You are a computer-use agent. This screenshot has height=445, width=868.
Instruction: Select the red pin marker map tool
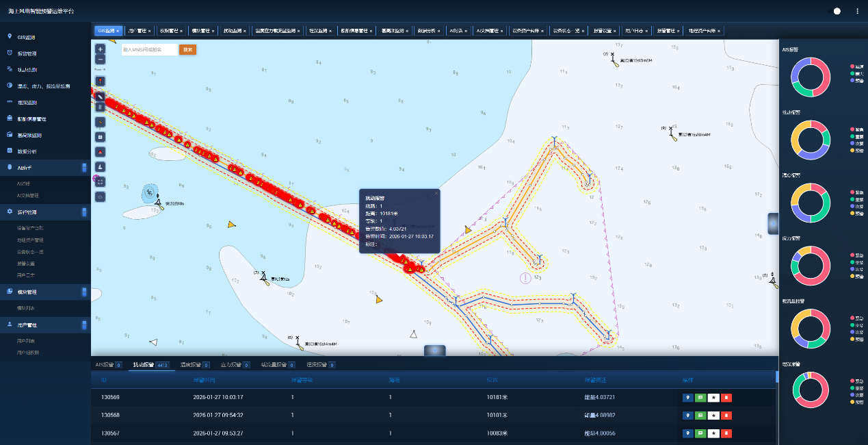(x=101, y=81)
